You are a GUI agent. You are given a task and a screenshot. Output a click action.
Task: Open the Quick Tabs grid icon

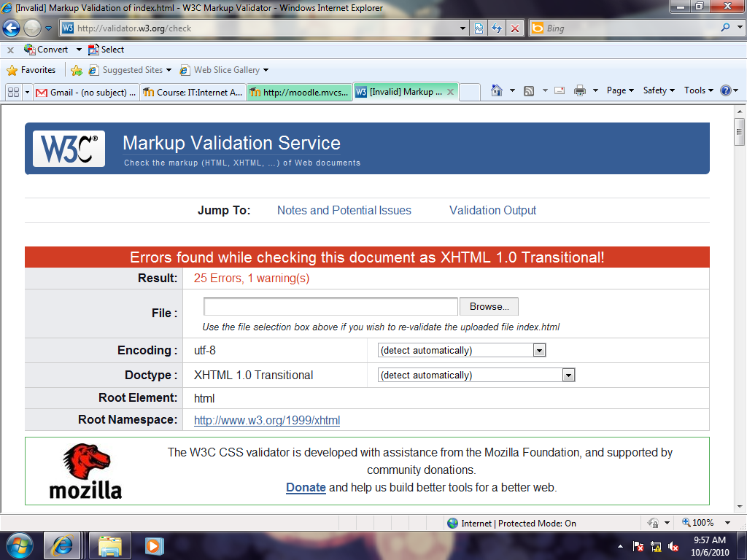pyautogui.click(x=13, y=92)
